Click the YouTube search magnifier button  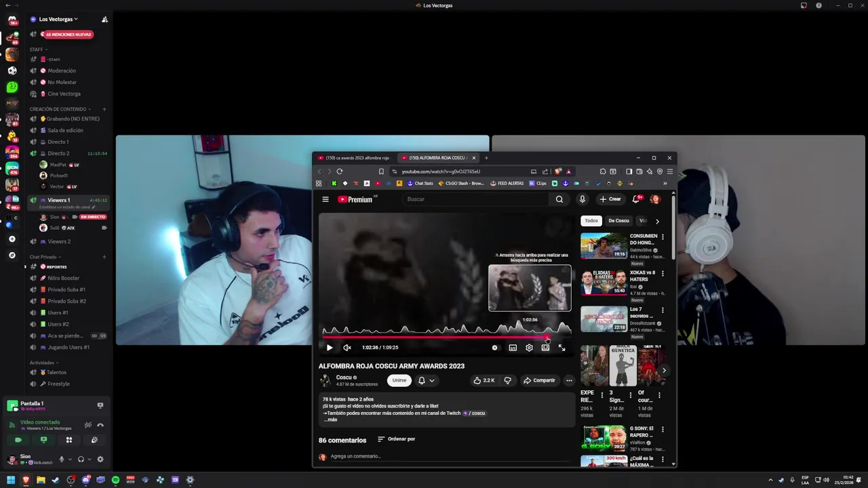pos(559,199)
